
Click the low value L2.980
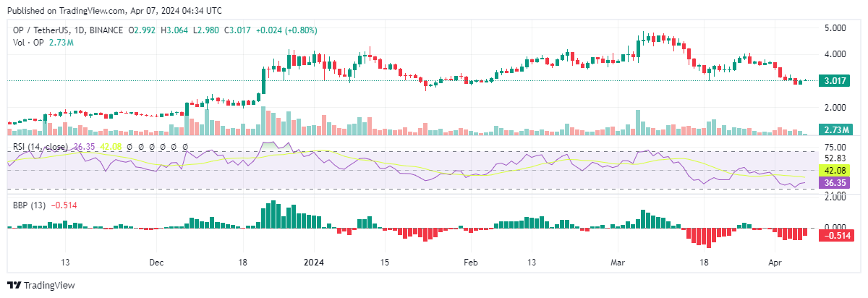coord(206,30)
